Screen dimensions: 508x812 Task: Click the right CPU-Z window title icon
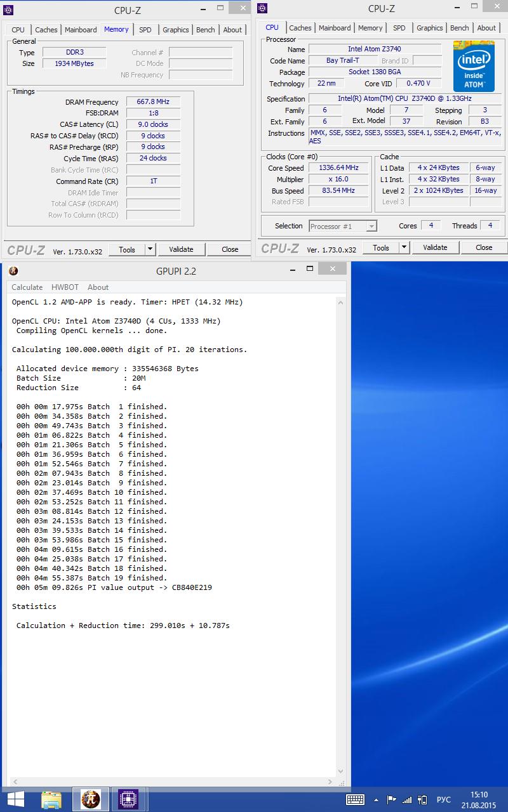click(x=263, y=8)
